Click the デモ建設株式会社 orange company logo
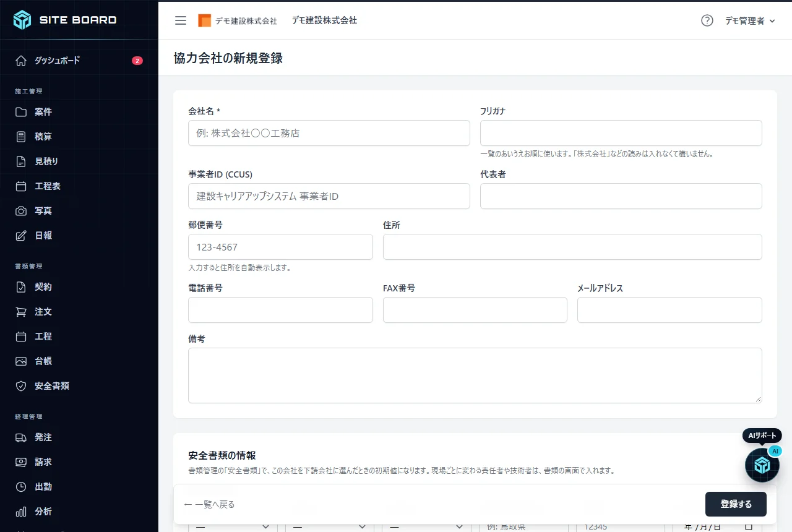Image resolution: width=792 pixels, height=532 pixels. pyautogui.click(x=238, y=20)
